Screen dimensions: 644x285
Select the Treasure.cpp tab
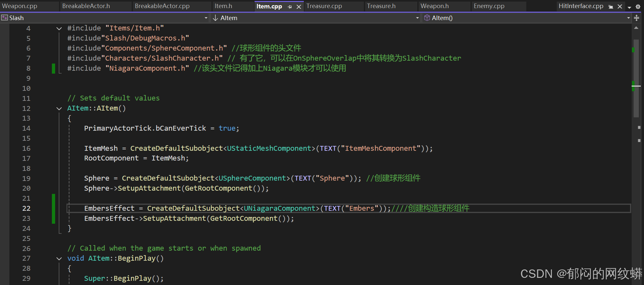324,6
